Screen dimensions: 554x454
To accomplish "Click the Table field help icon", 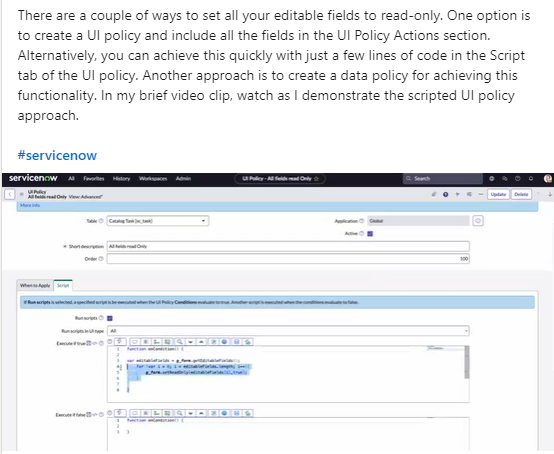I will 101,221.
